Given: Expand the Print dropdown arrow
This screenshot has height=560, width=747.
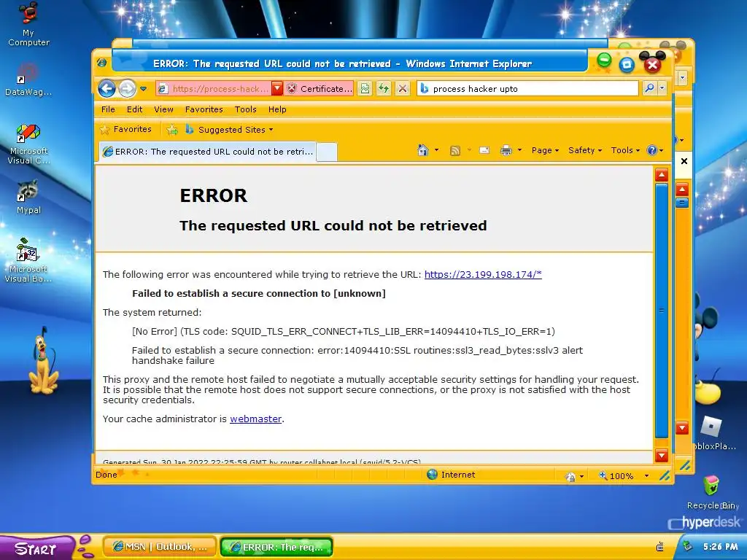Looking at the screenshot, I should (519, 150).
